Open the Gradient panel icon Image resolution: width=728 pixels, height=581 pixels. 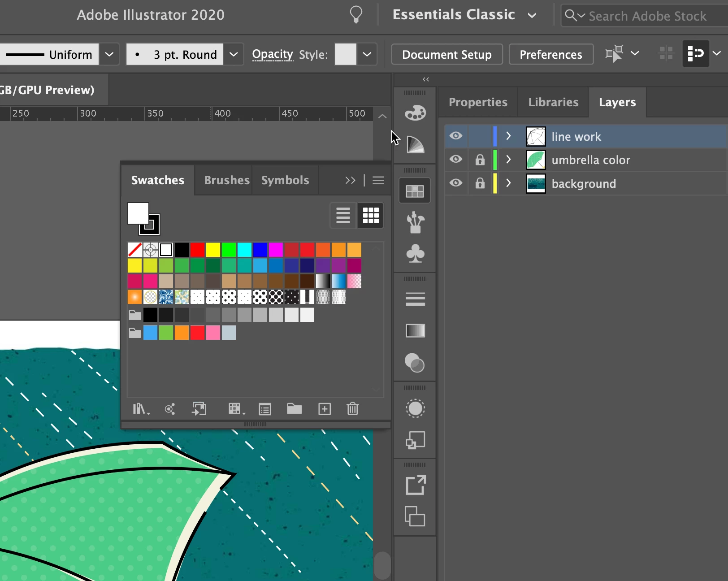[x=415, y=331]
